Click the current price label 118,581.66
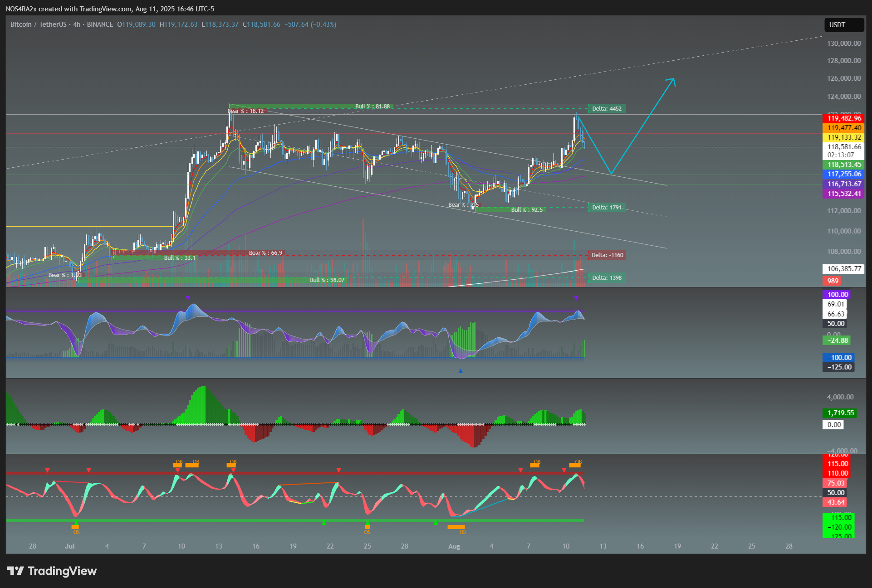 tap(843, 147)
